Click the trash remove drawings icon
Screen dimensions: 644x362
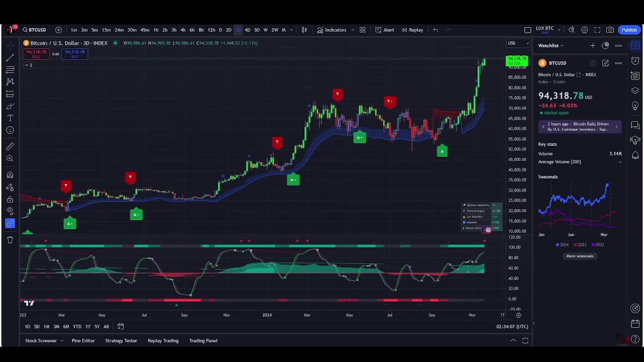(x=10, y=240)
